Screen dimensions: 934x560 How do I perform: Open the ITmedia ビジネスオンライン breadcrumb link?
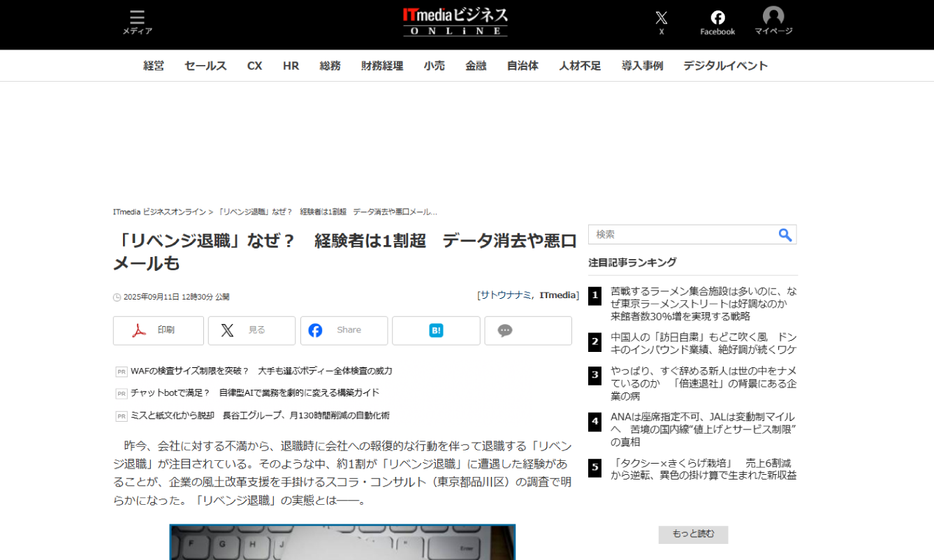[159, 212]
